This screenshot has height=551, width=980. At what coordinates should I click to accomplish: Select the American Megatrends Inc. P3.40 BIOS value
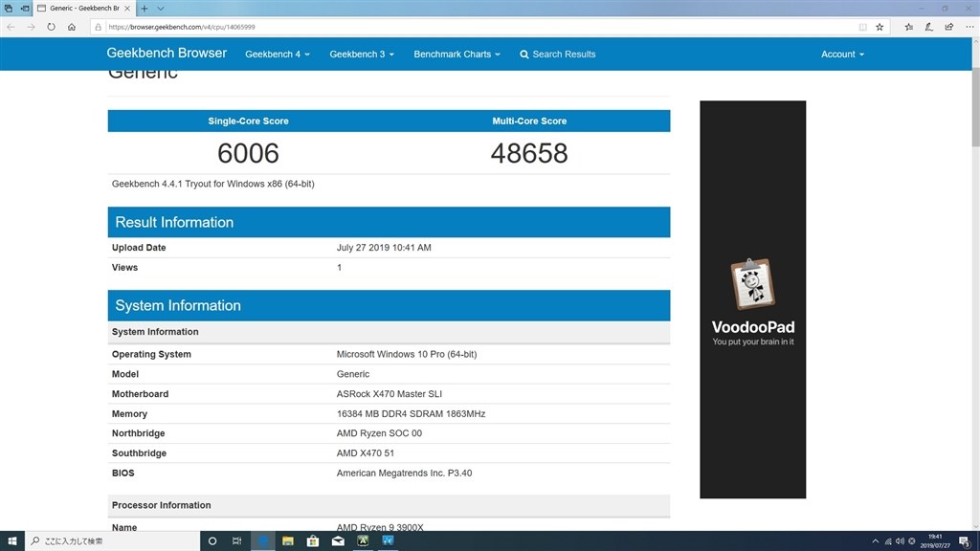coord(404,473)
